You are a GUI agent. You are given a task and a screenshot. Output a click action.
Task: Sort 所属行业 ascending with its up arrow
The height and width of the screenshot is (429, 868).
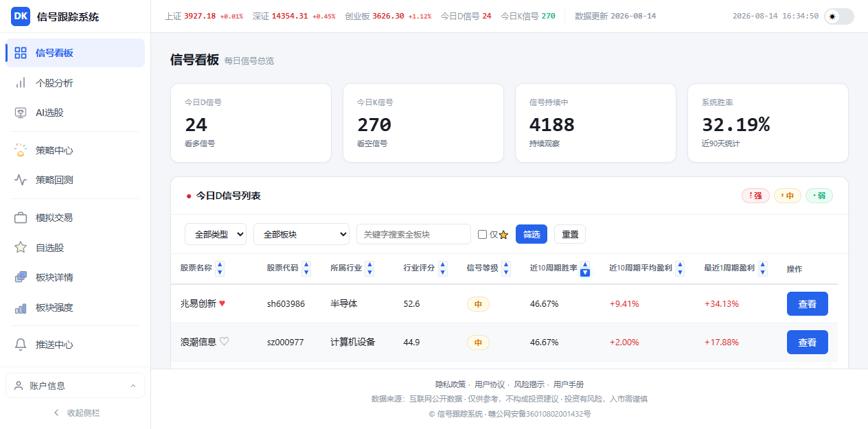[369, 264]
